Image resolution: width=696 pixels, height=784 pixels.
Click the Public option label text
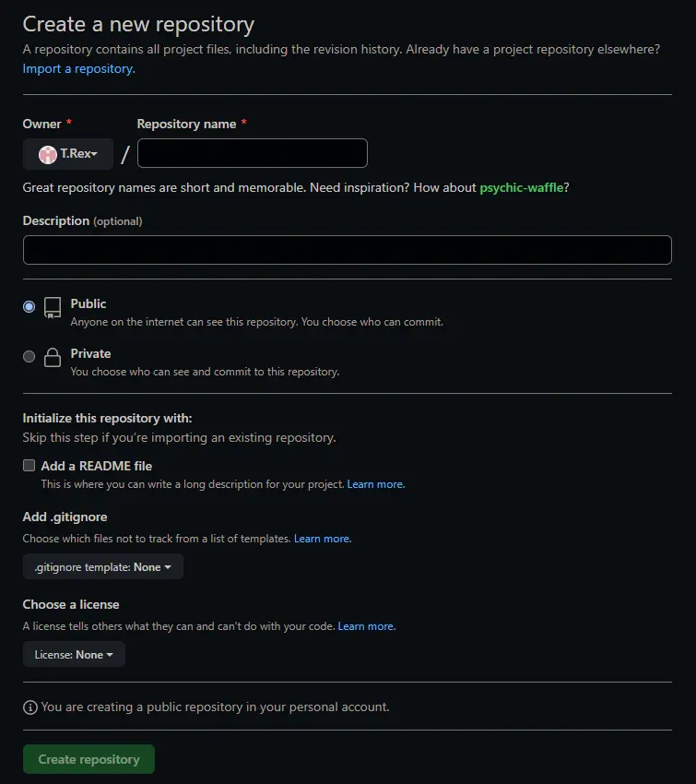[88, 303]
